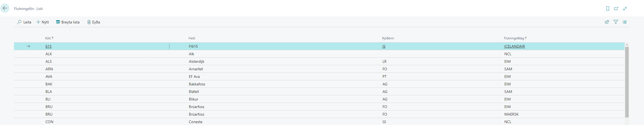Screen dimensions: 644x125
Task: Click the Heiti column header
Action: (192, 38)
